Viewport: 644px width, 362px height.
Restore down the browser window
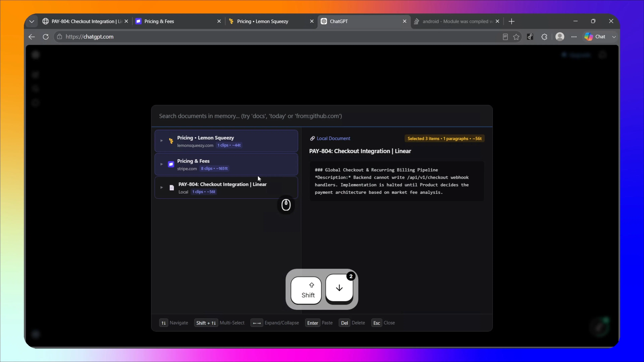(x=593, y=21)
